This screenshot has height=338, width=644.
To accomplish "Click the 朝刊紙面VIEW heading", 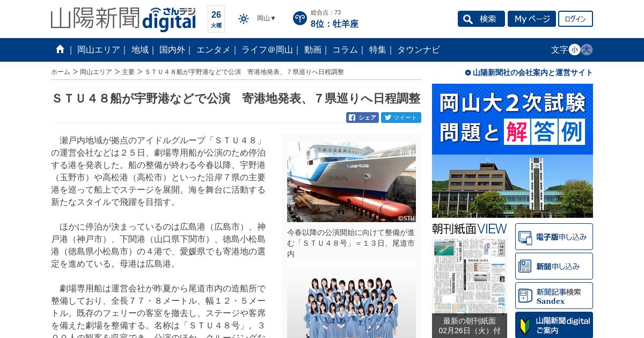I will tap(470, 229).
